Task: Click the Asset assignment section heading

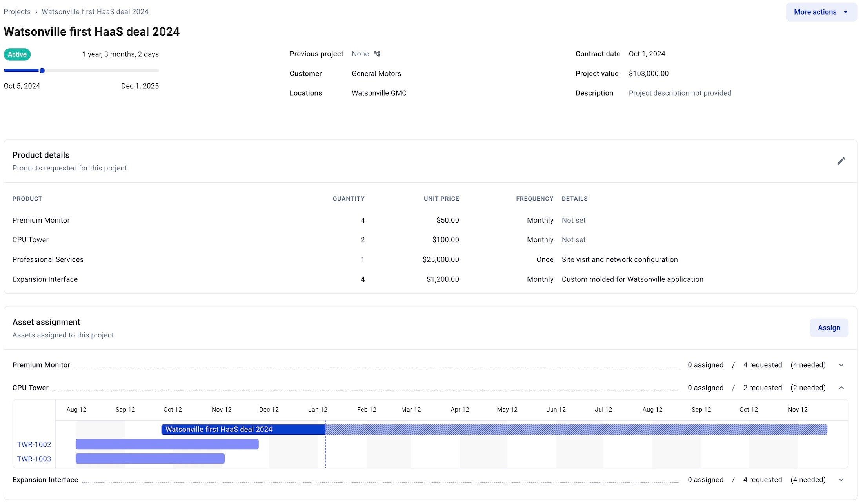Action: click(46, 322)
